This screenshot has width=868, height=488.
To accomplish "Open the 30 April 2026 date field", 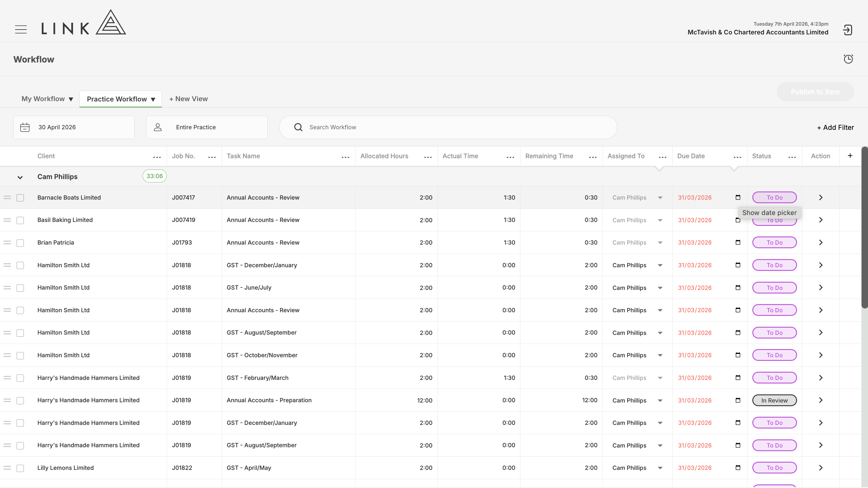I will pyautogui.click(x=74, y=127).
